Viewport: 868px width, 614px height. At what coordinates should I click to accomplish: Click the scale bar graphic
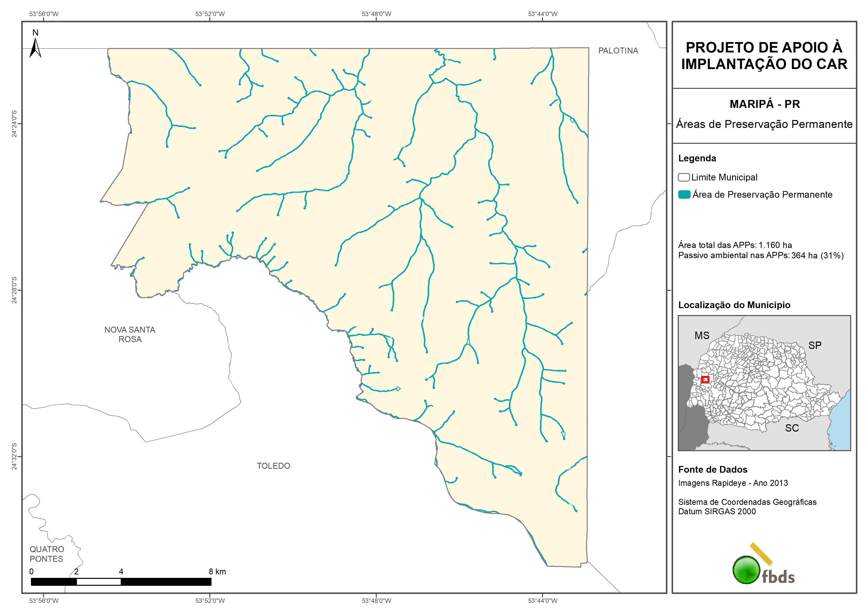pos(121,582)
